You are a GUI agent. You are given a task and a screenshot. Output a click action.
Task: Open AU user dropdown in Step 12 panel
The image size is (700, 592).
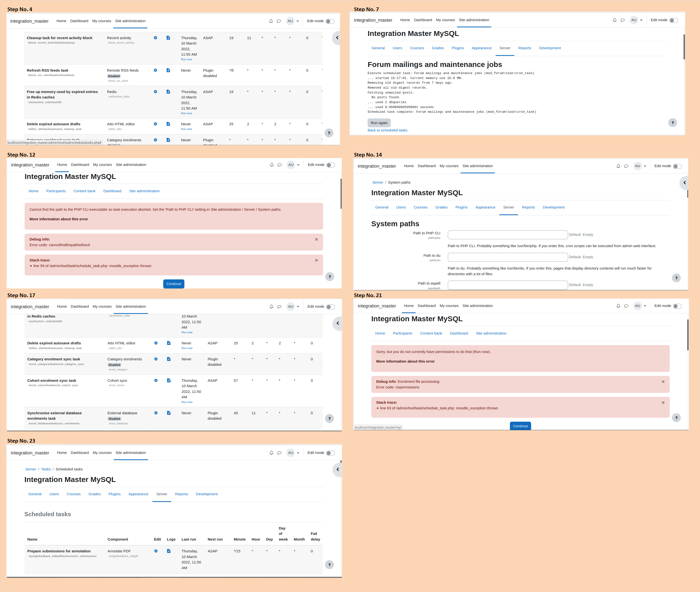tap(293, 165)
